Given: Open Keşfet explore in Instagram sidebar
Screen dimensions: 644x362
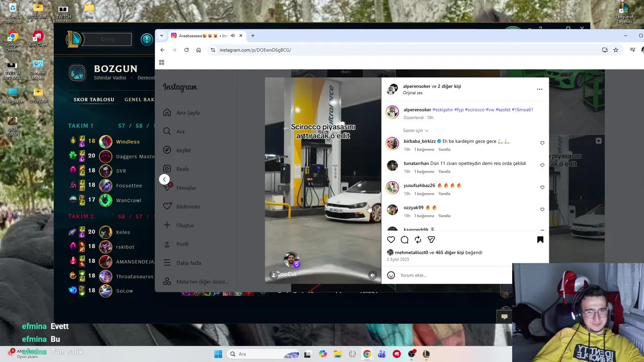Looking at the screenshot, I should [177, 150].
